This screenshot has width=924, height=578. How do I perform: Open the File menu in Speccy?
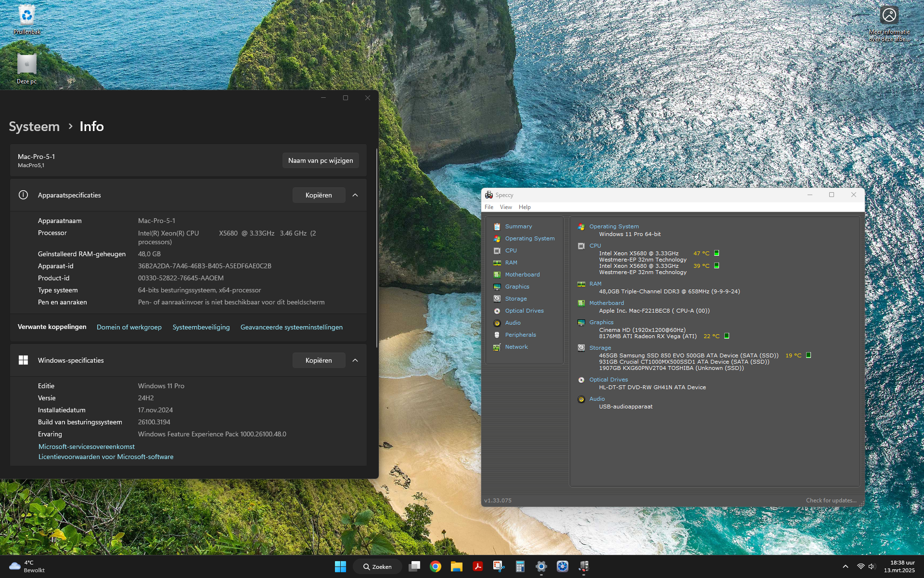pos(489,207)
